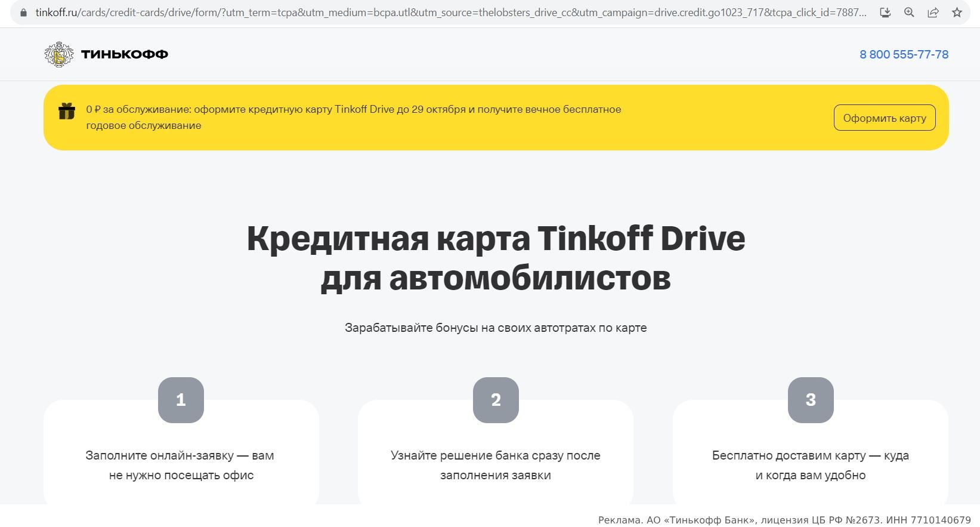This screenshot has width=980, height=527.
Task: Click the share page icon
Action: click(933, 13)
